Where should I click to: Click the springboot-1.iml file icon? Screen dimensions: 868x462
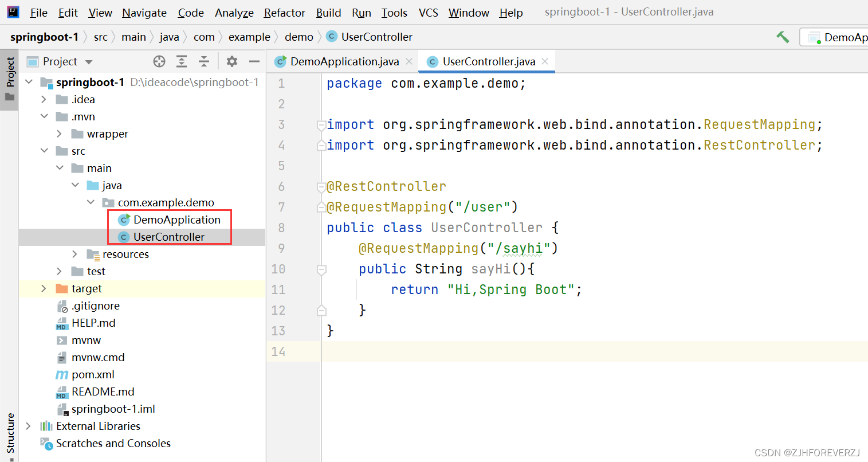(62, 409)
